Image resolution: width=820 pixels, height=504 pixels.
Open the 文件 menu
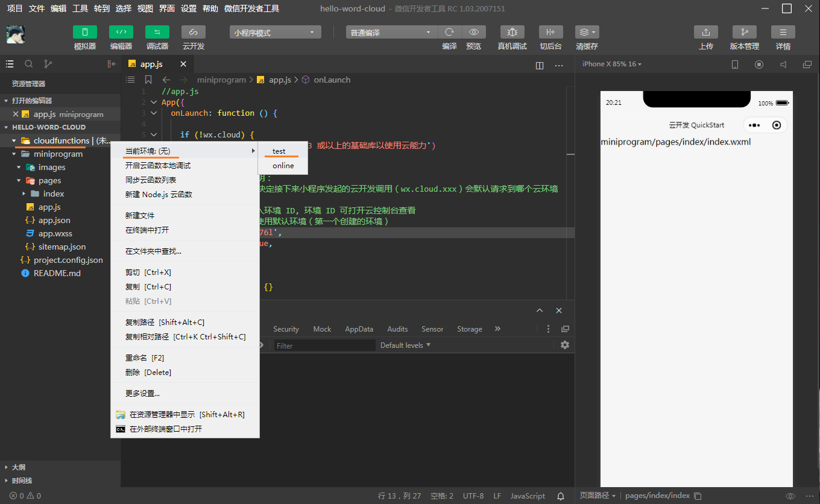point(37,8)
